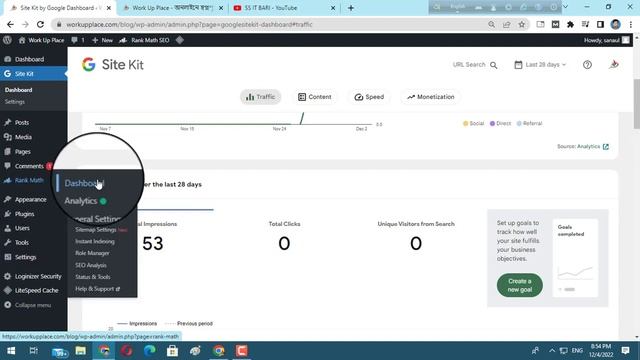Image resolution: width=640 pixels, height=360 pixels.
Task: Click the address bar URL field
Action: click(269, 24)
